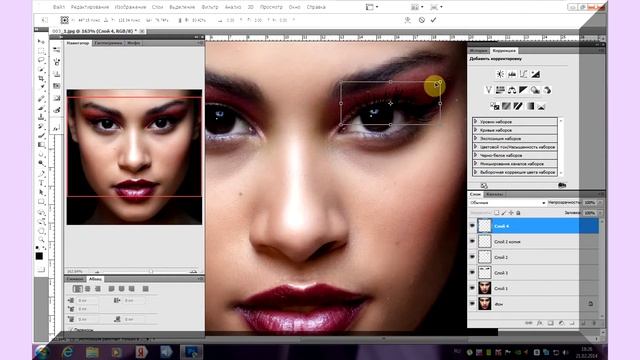Expand Выборочная коррекция цвета наборов presets
The height and width of the screenshot is (360, 640).
pos(476,172)
